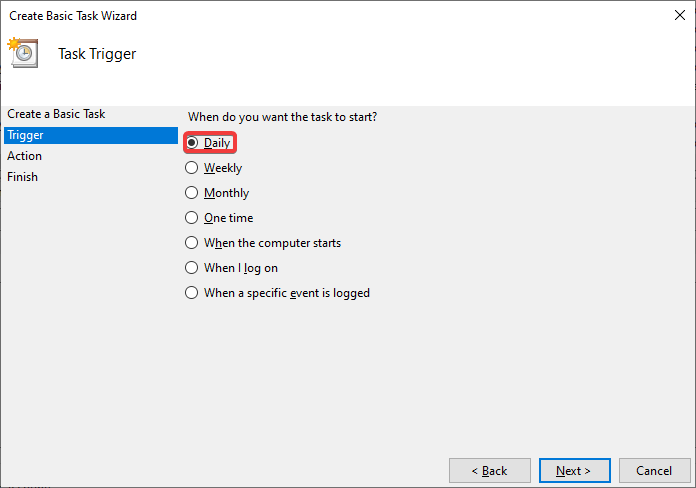696x488 pixels.
Task: Select the Trigger step in sidebar
Action: point(25,135)
